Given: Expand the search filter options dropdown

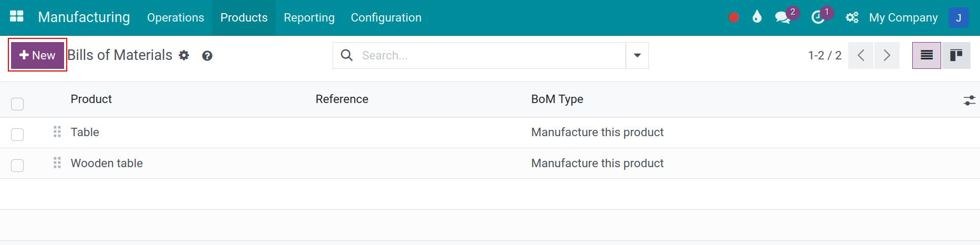Looking at the screenshot, I should pos(637,55).
